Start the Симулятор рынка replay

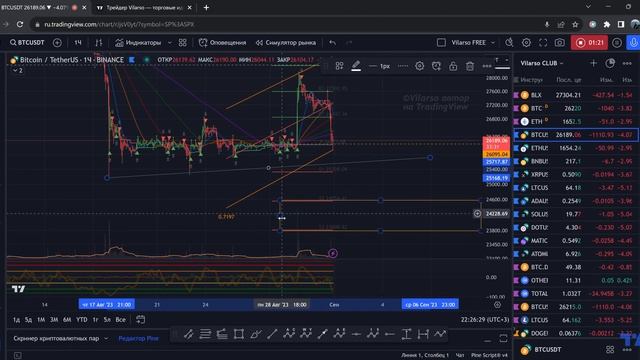[286, 42]
